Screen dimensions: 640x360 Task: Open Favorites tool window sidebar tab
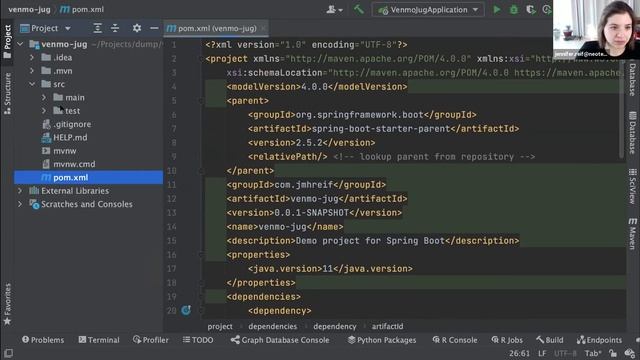click(7, 304)
